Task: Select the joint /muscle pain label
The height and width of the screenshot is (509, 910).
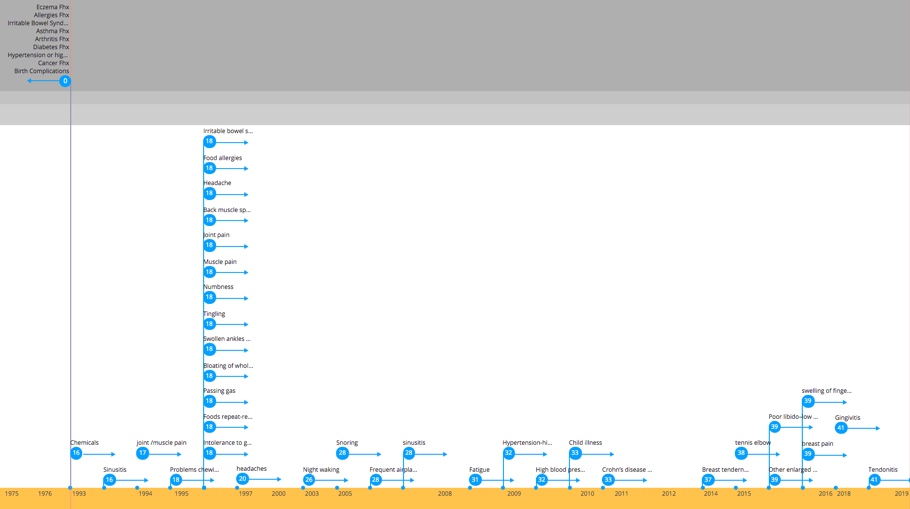Action: (161, 442)
